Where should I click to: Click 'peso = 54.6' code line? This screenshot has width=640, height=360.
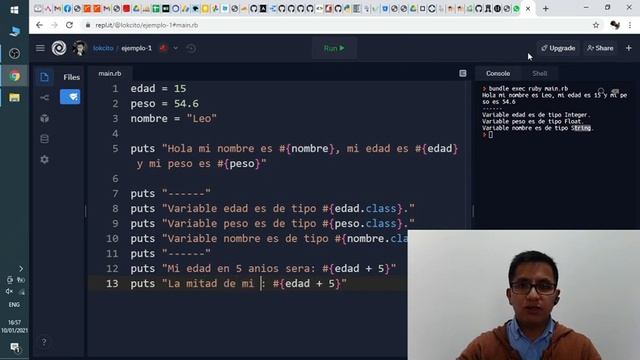point(164,104)
